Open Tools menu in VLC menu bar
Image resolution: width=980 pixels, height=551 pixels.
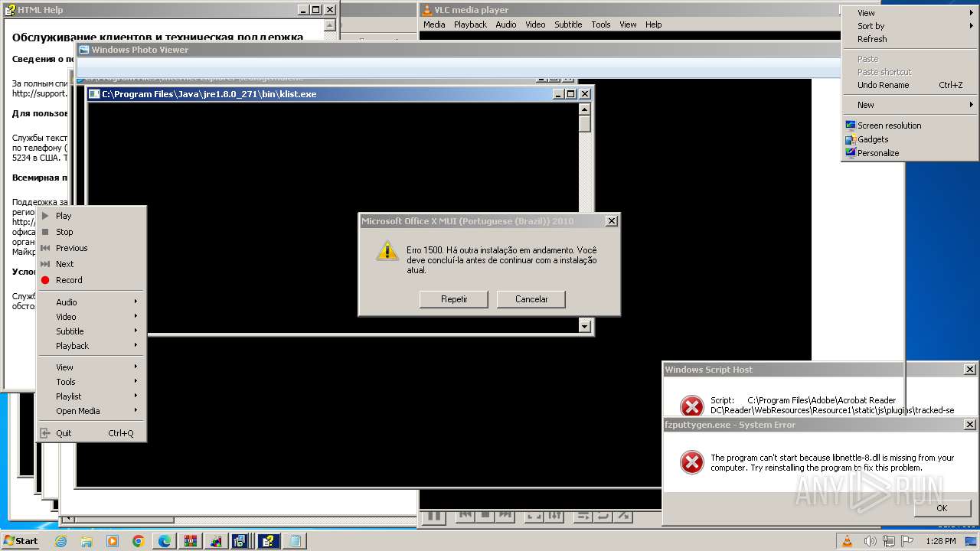tap(601, 24)
